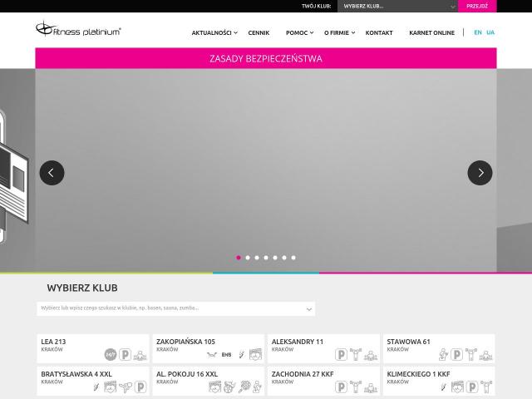Click parking icon on Aleksandry 11 card

pyautogui.click(x=341, y=355)
